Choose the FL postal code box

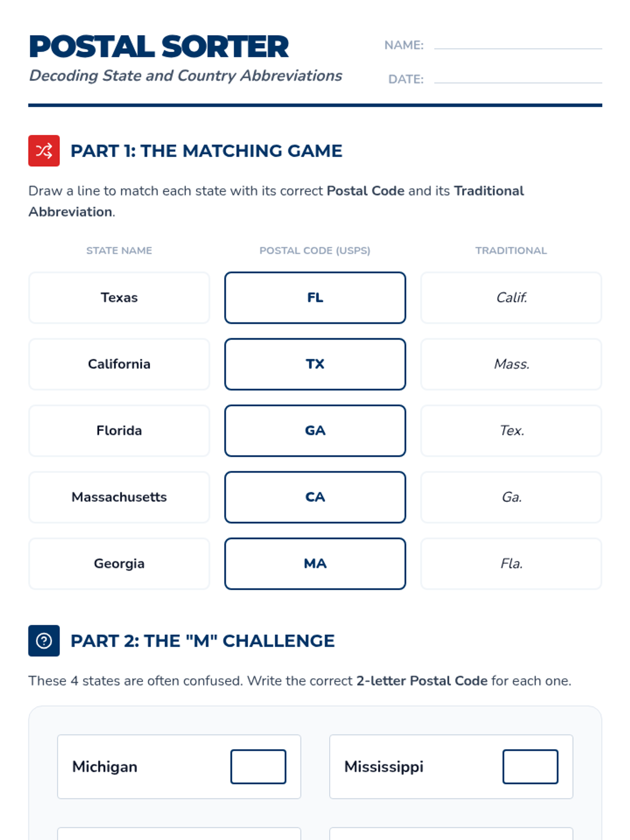click(x=315, y=298)
